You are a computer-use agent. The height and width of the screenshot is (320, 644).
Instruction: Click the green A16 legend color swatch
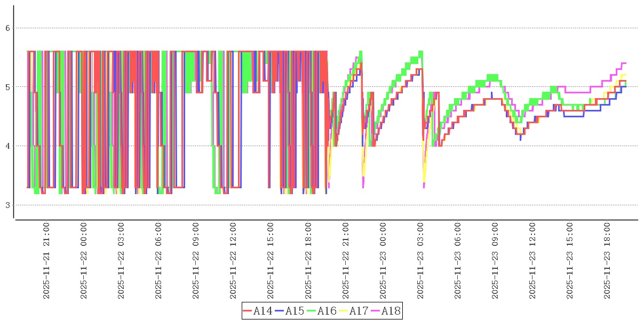(x=312, y=311)
